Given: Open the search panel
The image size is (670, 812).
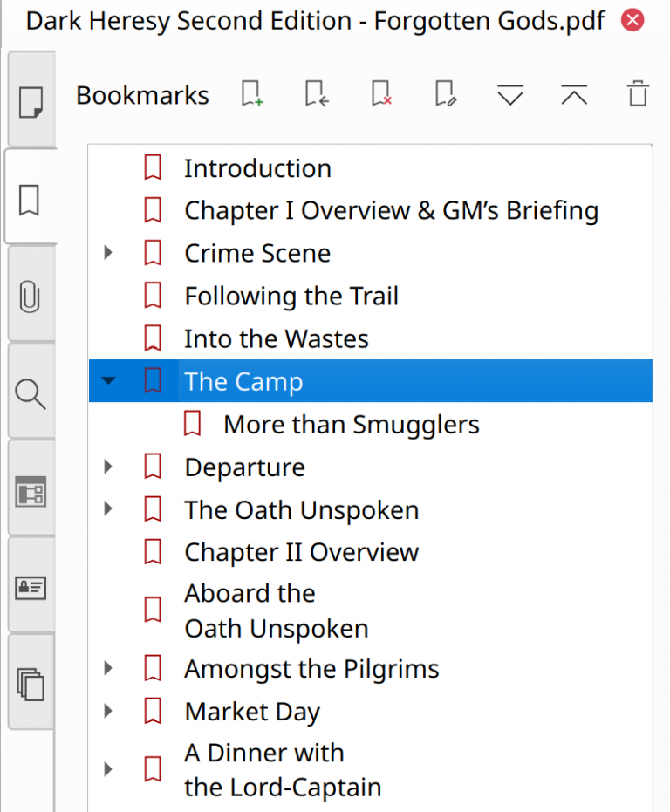Looking at the screenshot, I should (31, 394).
